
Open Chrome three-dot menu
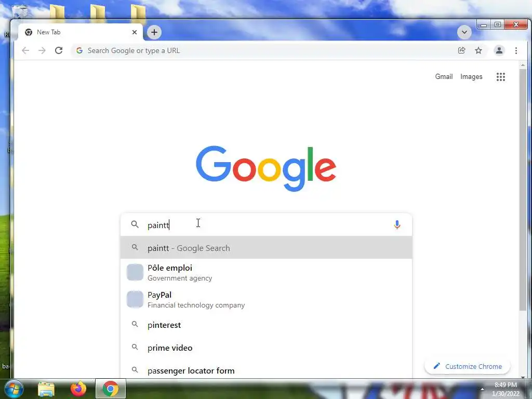(516, 50)
